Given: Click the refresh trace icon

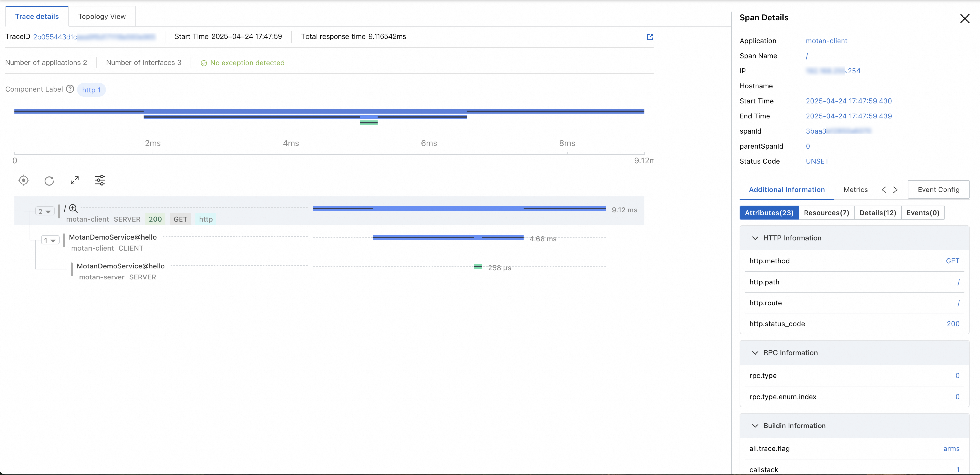Looking at the screenshot, I should (x=49, y=180).
